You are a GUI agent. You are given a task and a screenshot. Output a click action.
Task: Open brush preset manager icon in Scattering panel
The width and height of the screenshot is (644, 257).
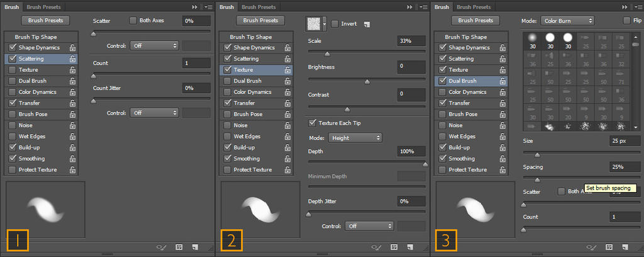coord(179,247)
